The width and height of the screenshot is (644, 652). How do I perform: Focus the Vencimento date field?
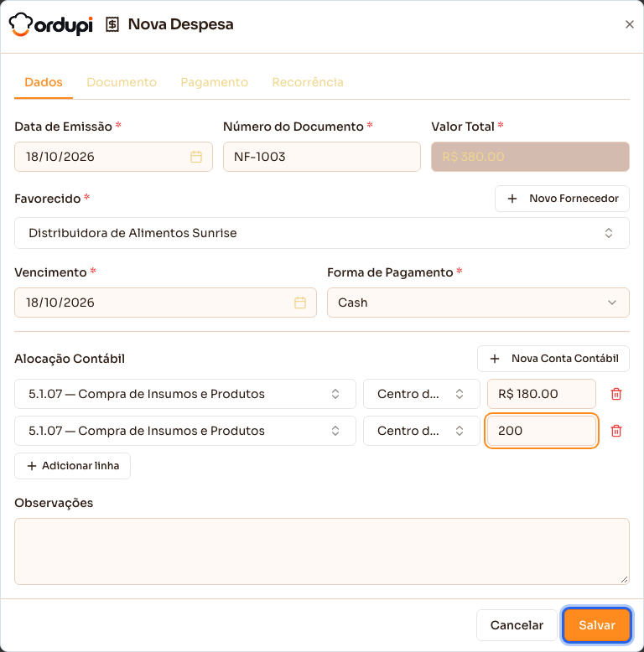[165, 303]
